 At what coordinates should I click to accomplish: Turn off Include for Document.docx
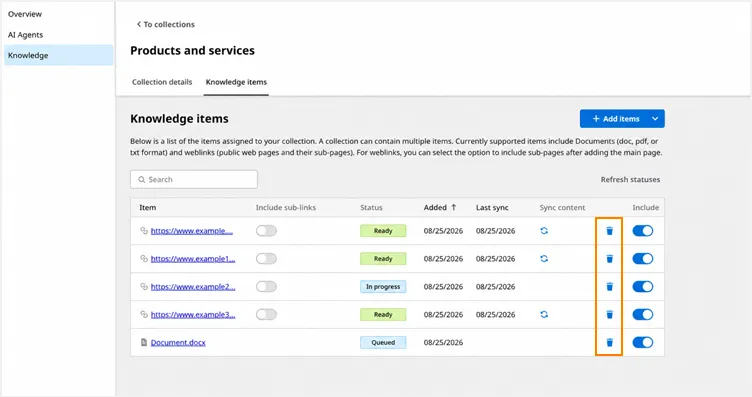[643, 342]
